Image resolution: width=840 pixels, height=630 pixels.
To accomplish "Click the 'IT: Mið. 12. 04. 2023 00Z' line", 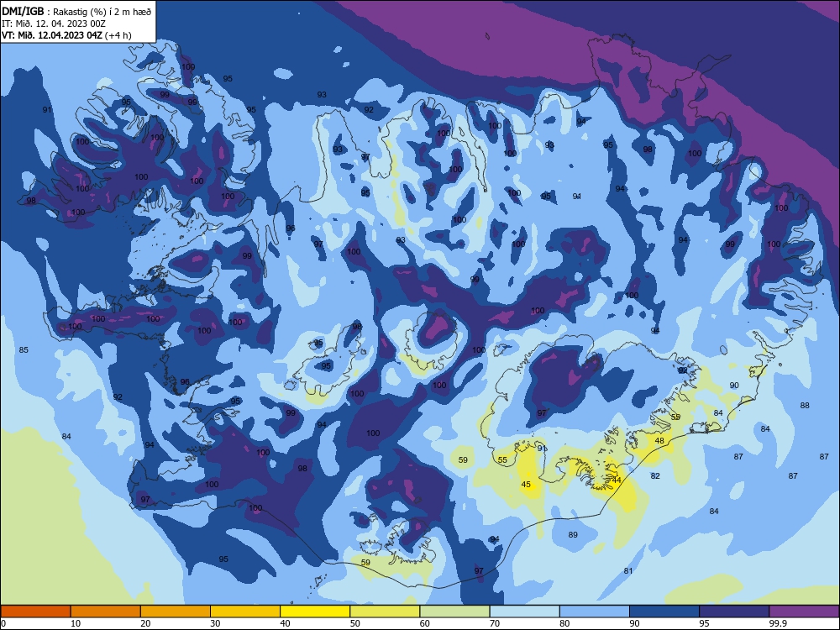I will click(54, 24).
